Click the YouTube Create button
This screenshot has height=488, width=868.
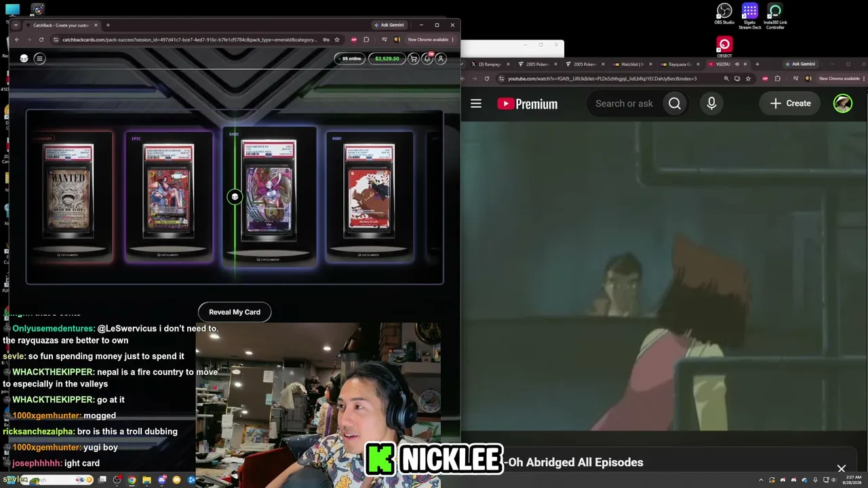[x=791, y=104]
